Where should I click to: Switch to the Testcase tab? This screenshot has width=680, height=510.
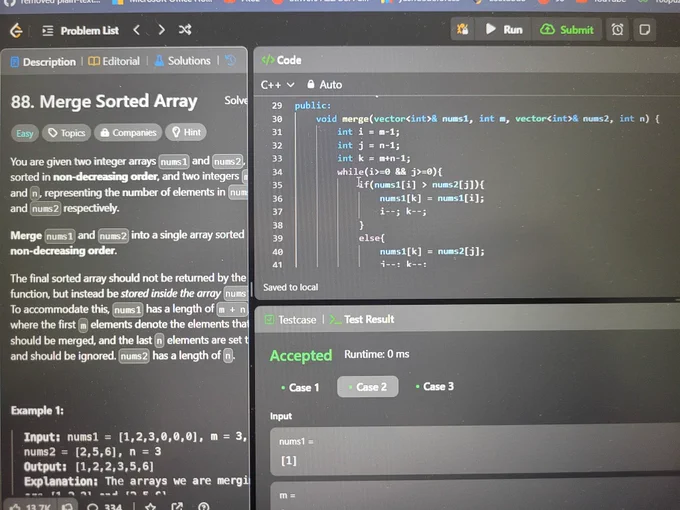291,320
